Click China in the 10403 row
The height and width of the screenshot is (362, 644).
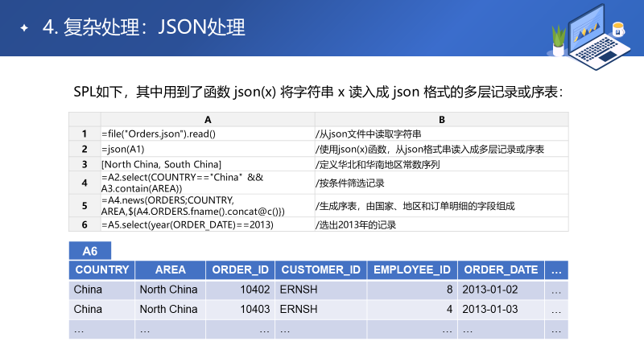(x=102, y=309)
